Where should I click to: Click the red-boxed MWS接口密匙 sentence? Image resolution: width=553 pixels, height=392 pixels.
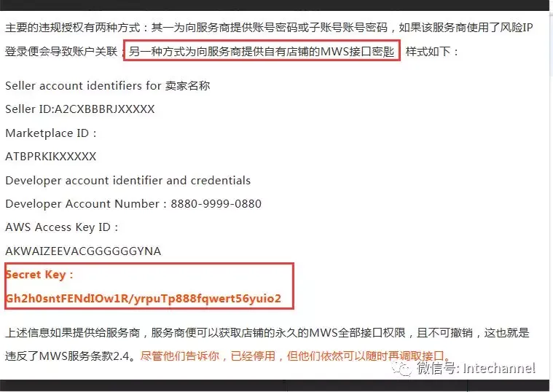pos(262,52)
